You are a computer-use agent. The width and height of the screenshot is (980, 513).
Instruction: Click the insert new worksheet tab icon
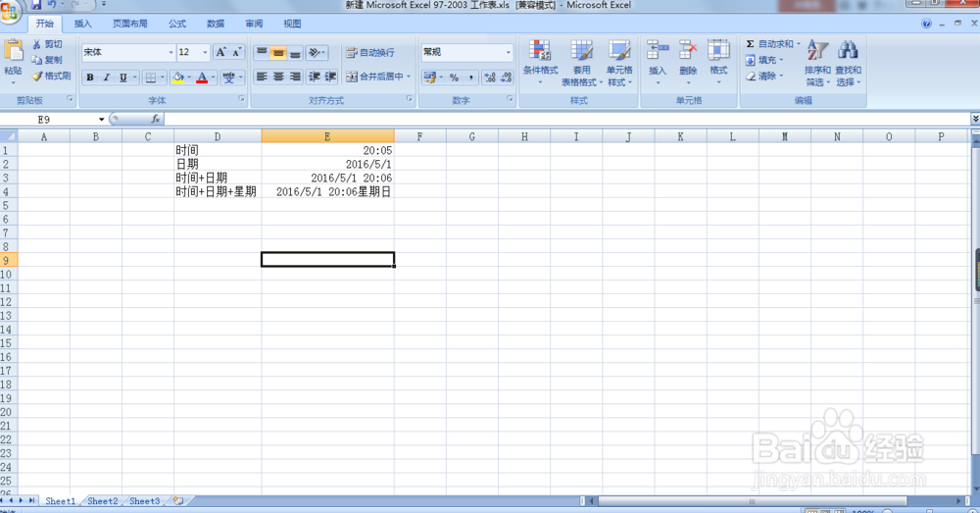pos(178,501)
